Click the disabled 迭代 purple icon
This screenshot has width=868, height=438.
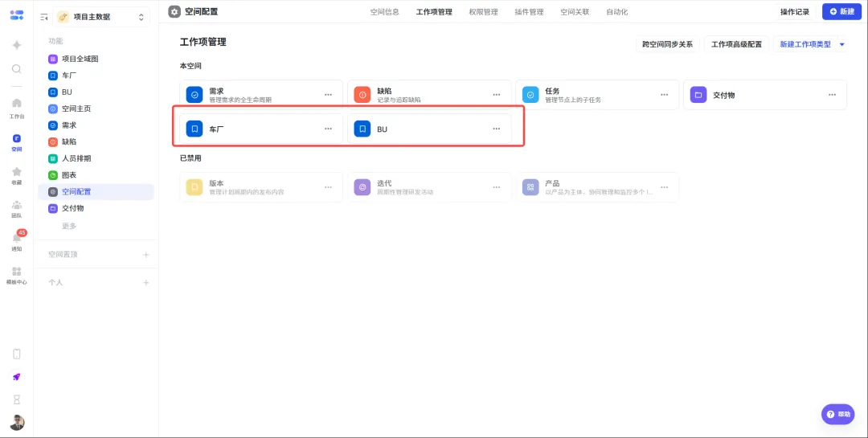click(362, 187)
